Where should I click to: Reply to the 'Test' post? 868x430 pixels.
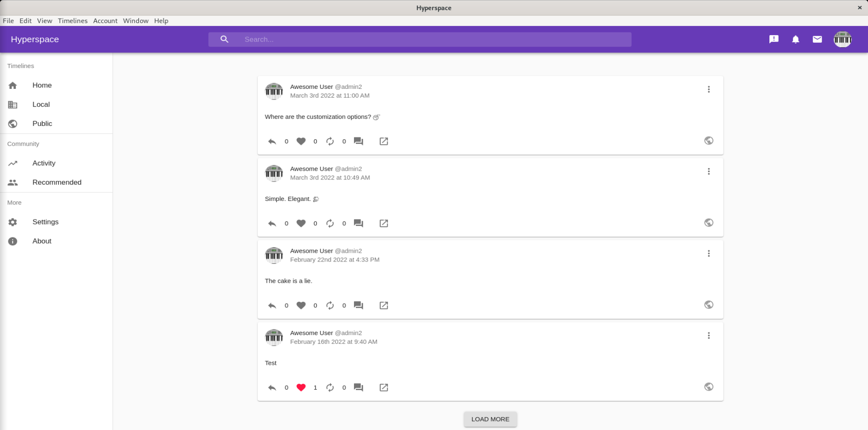[272, 387]
